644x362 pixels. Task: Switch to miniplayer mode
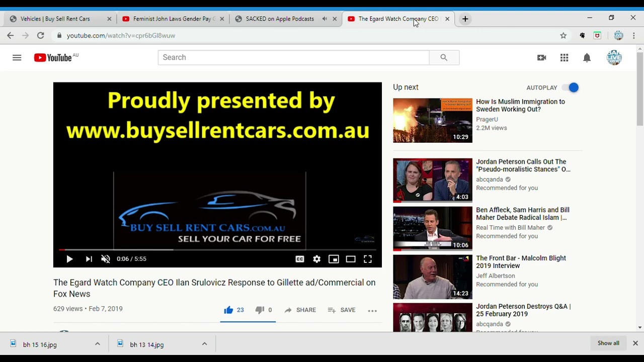click(334, 259)
